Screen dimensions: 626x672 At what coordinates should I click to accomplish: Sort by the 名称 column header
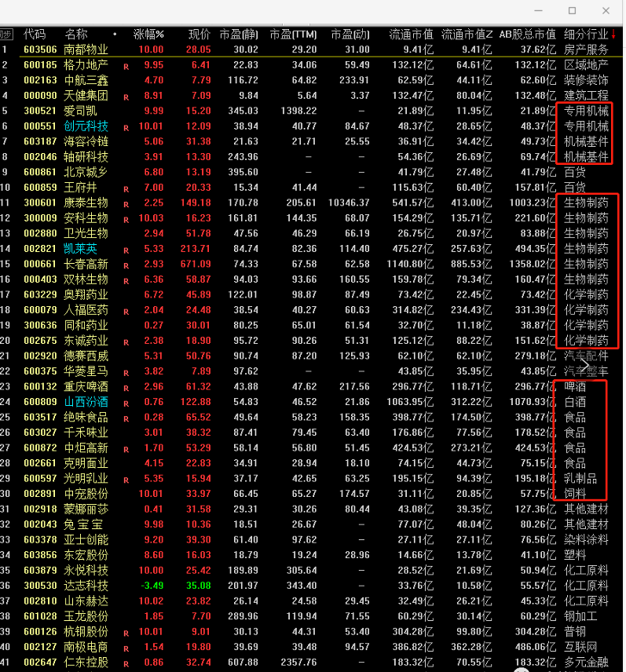pos(76,35)
